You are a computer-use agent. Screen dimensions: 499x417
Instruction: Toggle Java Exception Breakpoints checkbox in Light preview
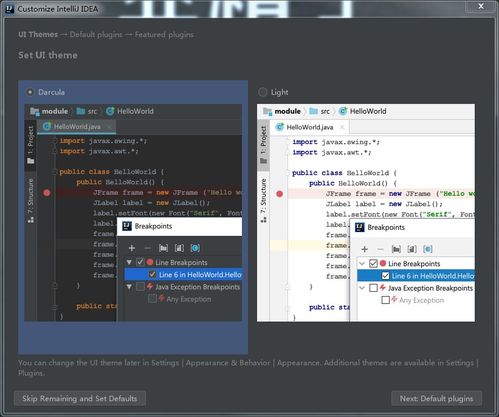(373, 288)
